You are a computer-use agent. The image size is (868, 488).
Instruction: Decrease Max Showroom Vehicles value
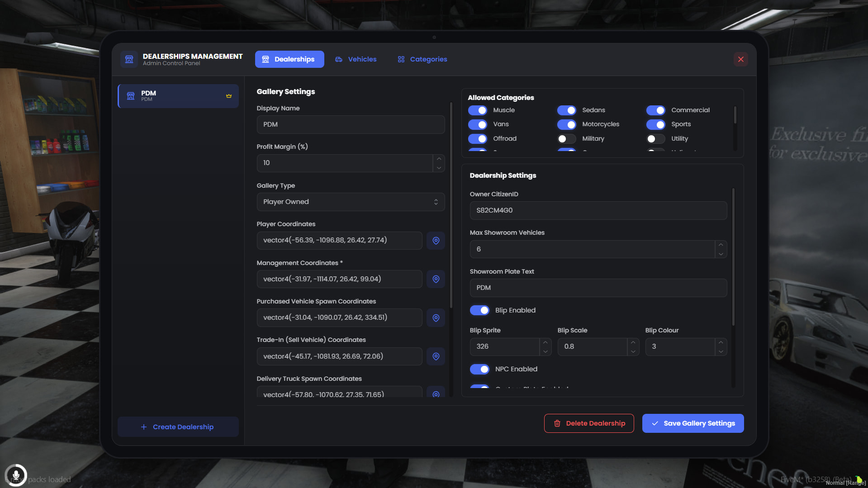pos(721,254)
